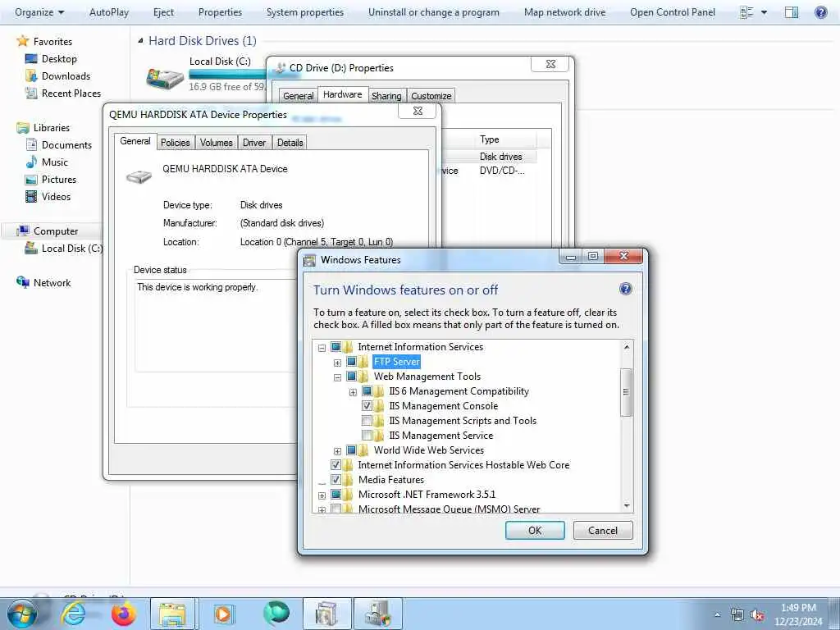Collapse Internet Information Services node

point(322,348)
